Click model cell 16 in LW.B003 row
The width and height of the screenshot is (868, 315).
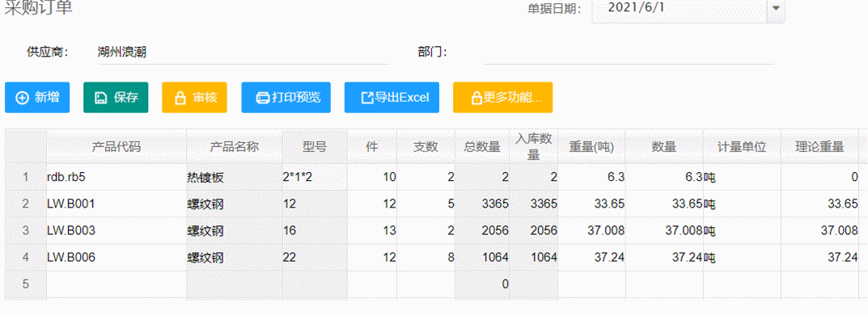point(315,230)
